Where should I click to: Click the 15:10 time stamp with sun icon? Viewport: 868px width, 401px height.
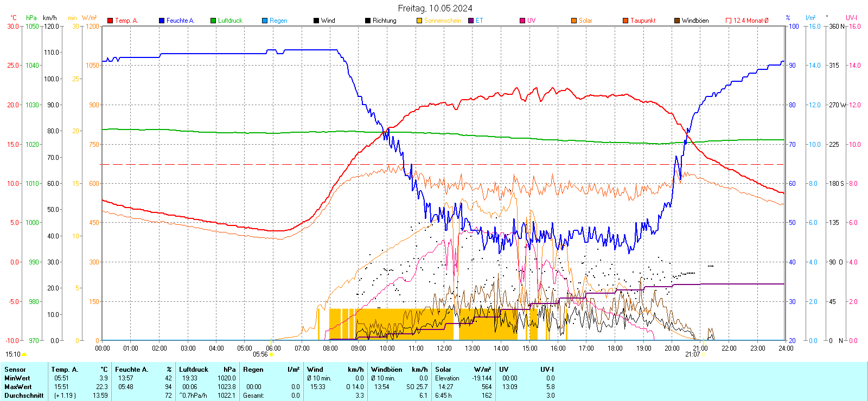[x=13, y=354]
